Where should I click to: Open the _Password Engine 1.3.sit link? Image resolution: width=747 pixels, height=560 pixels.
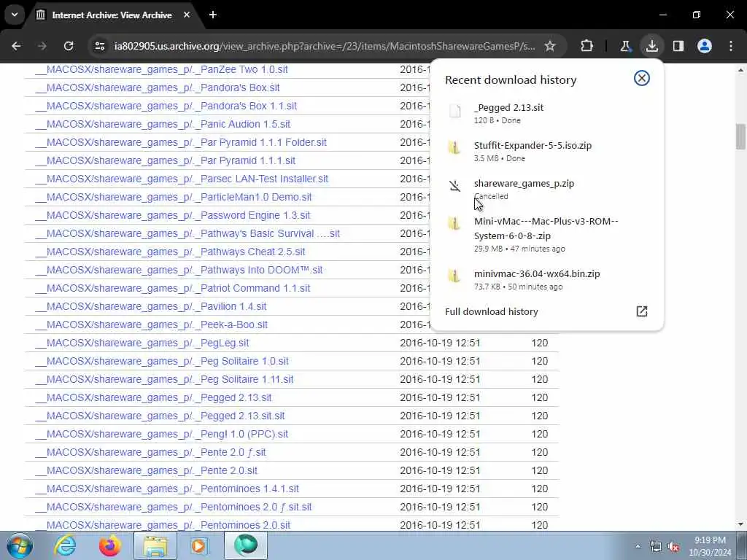[x=172, y=215]
